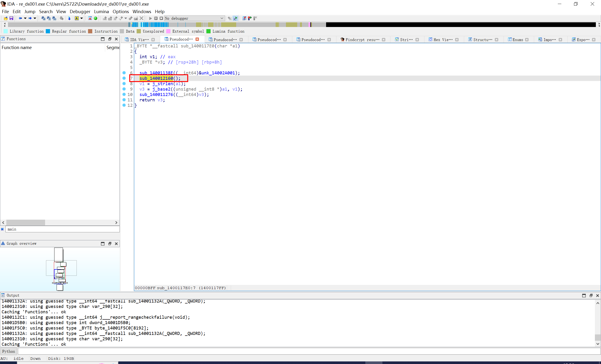This screenshot has height=364, width=601.
Task: Click the open file folder icon
Action: point(6,18)
